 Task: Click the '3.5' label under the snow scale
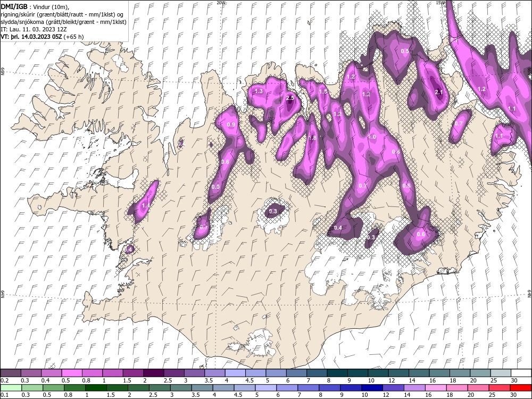click(x=209, y=381)
